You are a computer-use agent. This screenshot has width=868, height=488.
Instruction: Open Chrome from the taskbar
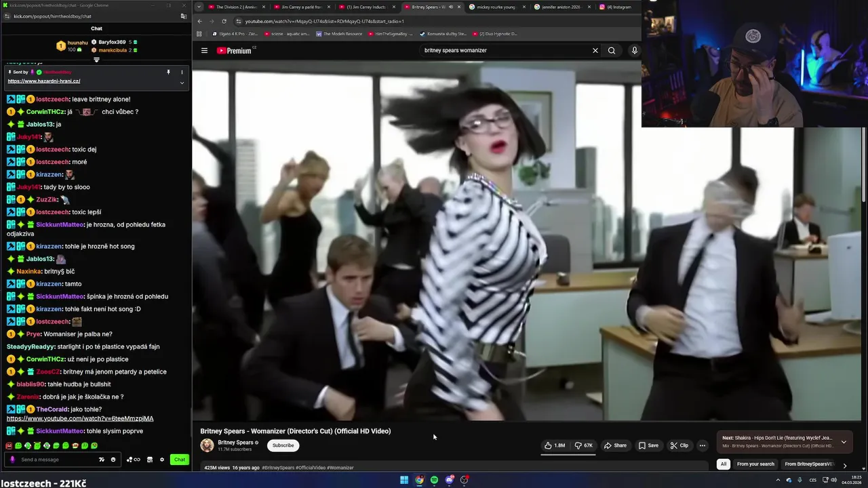pyautogui.click(x=419, y=480)
